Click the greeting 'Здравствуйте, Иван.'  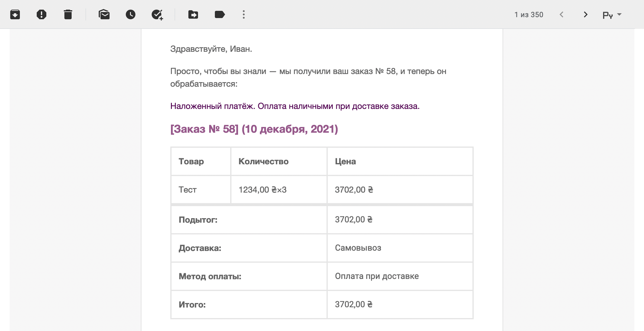click(x=211, y=49)
